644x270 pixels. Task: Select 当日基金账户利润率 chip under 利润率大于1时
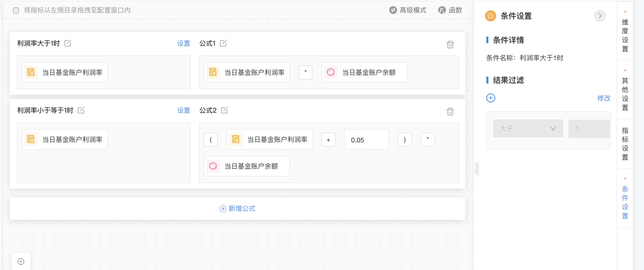[64, 72]
